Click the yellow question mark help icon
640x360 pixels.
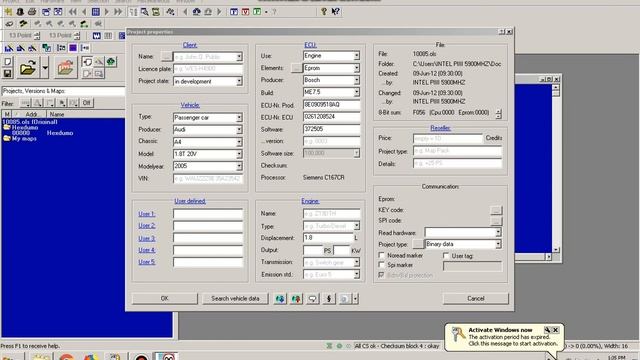324,12
